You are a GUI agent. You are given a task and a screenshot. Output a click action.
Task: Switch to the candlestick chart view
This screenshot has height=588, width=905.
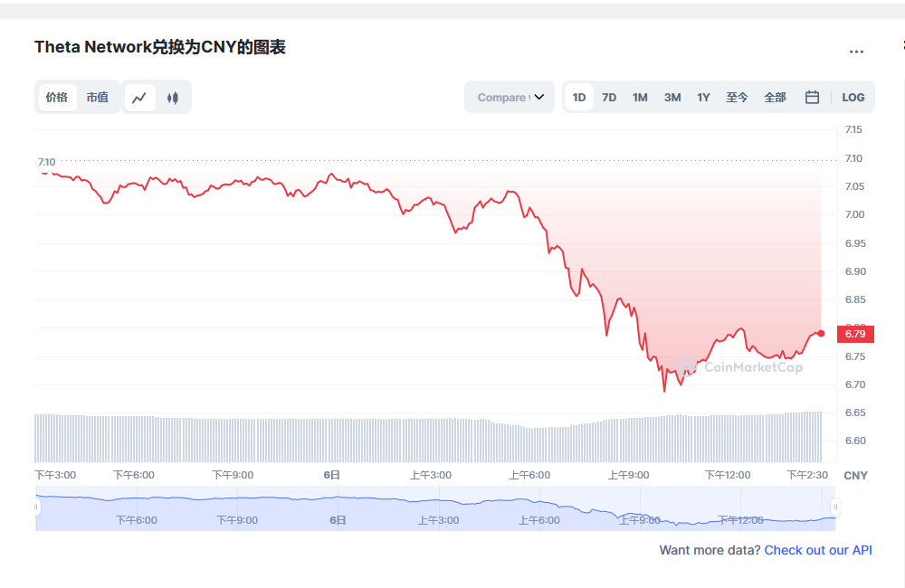pyautogui.click(x=172, y=98)
